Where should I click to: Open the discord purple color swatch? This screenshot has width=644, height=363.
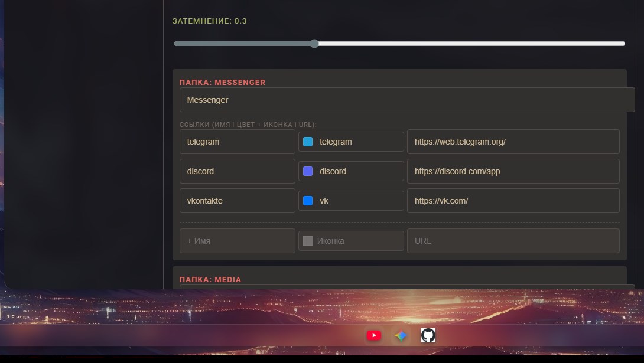click(x=308, y=171)
